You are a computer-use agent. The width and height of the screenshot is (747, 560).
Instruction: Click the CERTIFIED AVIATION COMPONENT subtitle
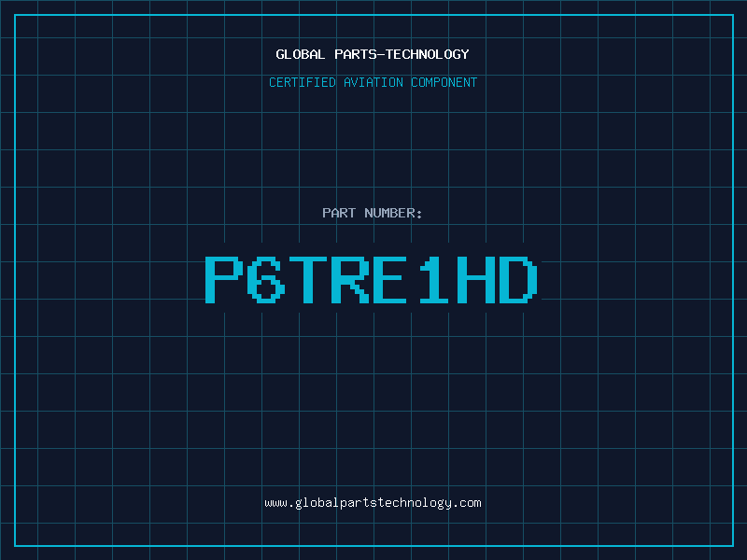[373, 82]
